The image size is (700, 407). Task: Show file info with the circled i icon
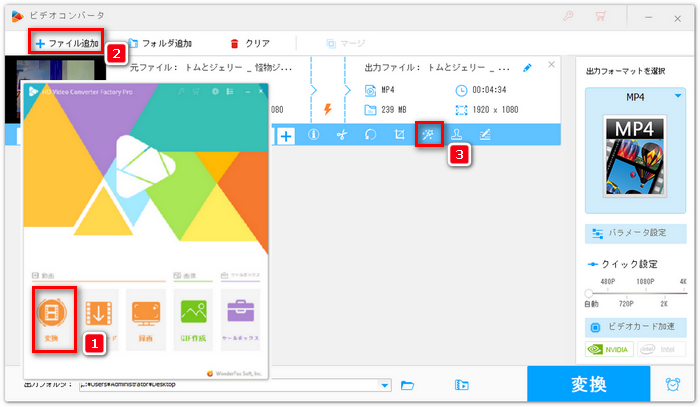313,135
